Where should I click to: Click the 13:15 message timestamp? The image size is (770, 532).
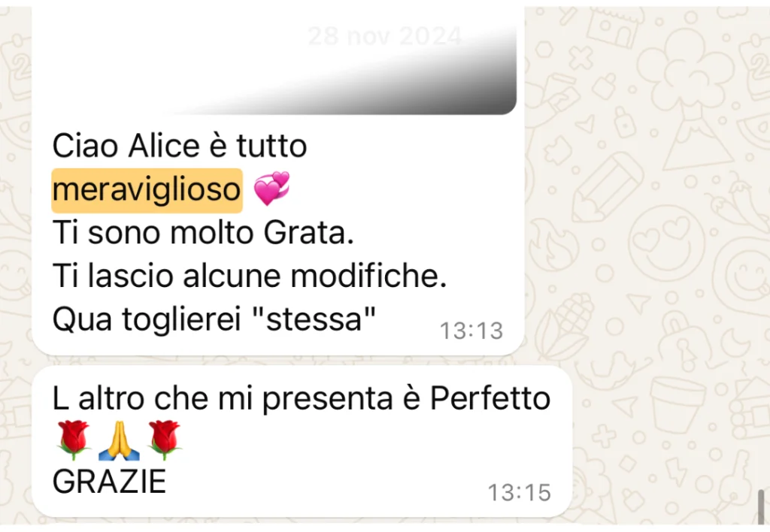click(519, 492)
